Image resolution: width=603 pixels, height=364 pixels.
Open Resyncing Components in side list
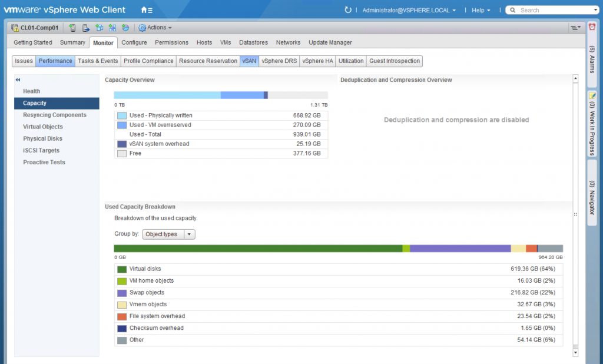coord(57,115)
